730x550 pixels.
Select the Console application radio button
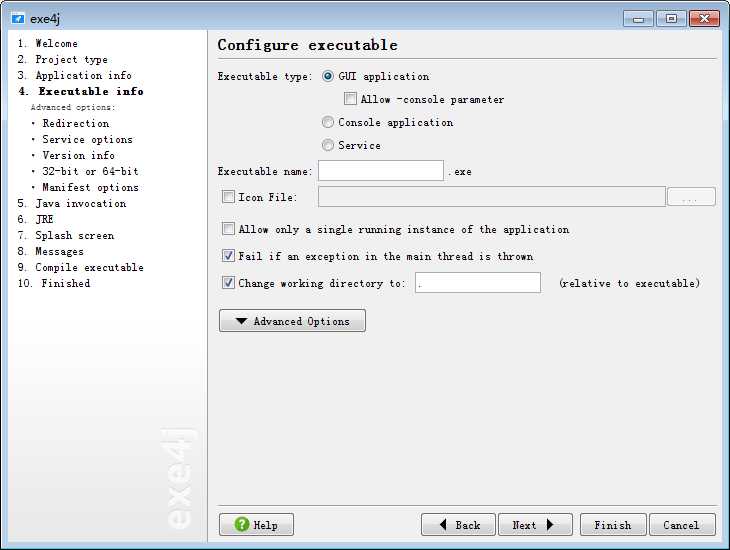328,122
